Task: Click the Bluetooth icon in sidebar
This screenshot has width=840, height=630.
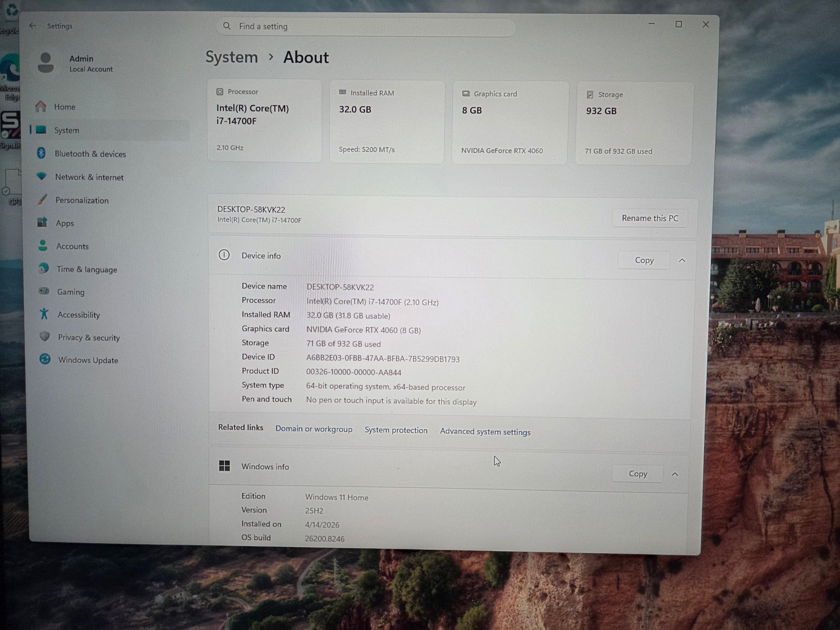Action: pyautogui.click(x=41, y=153)
